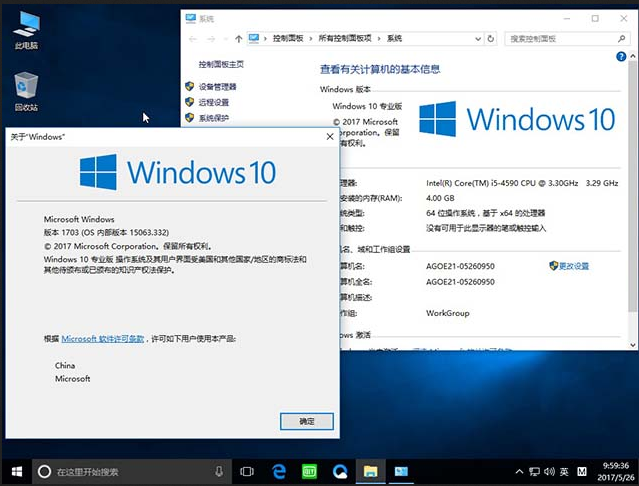Open the green iQIYI taskbar app
Viewport: 639px width, 486px height.
coord(309,472)
